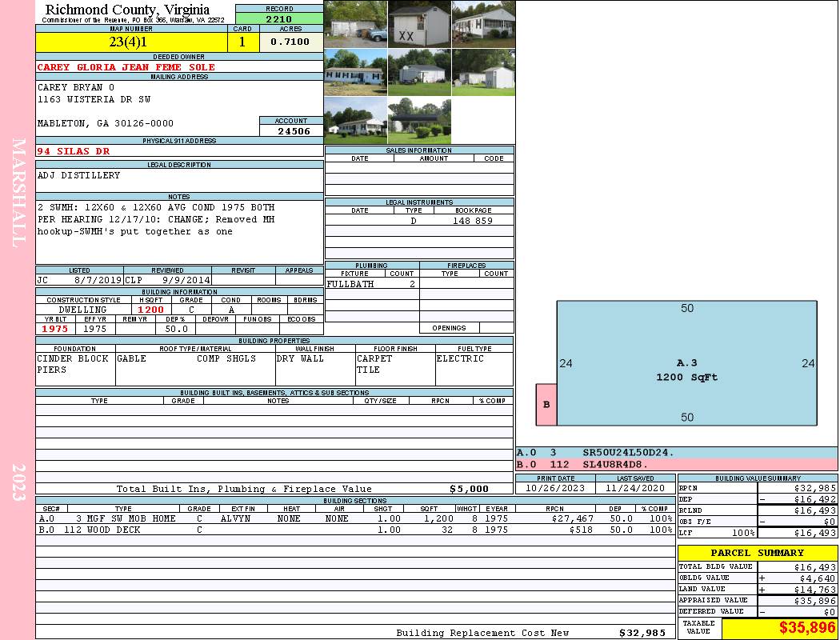This screenshot has width=840, height=640.
Task: Open the shed photo marked XX
Action: [x=419, y=25]
